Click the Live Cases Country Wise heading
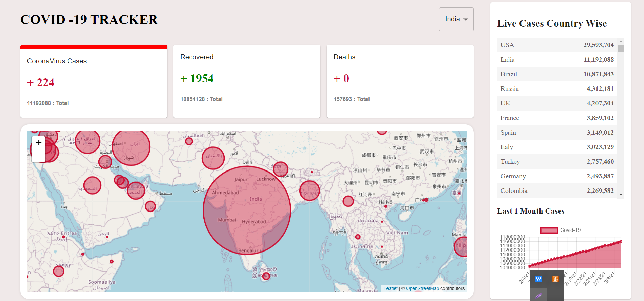Screen dimensions: 644x301 pyautogui.click(x=552, y=23)
